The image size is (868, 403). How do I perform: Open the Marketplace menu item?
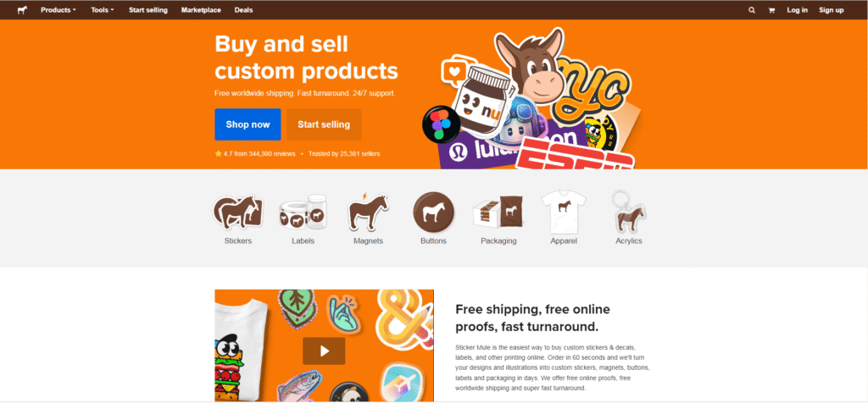201,10
